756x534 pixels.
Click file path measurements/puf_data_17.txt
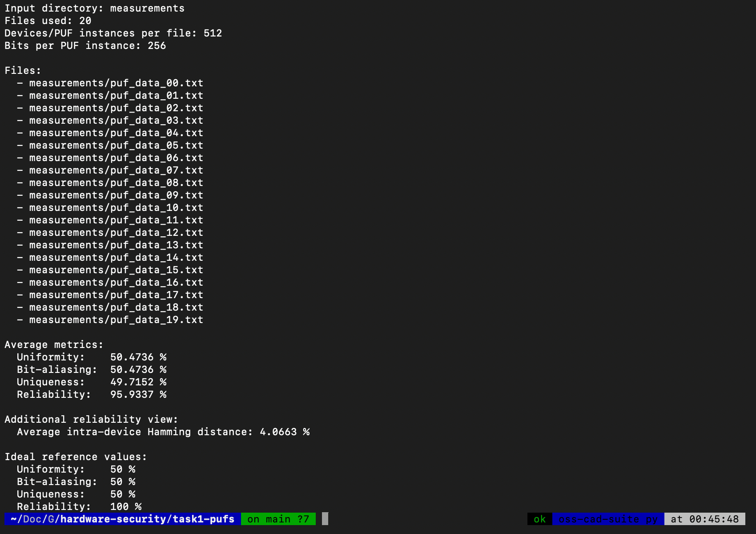(116, 295)
